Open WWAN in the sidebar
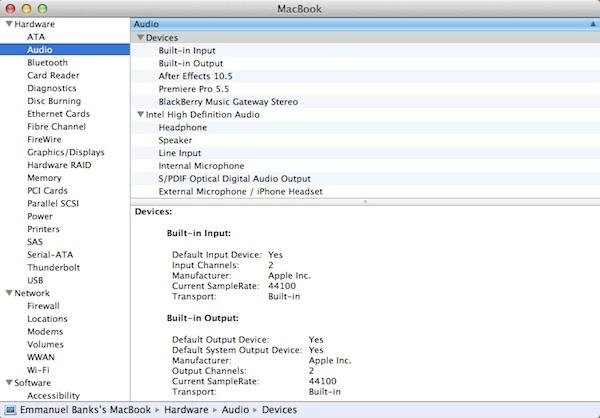 41,357
